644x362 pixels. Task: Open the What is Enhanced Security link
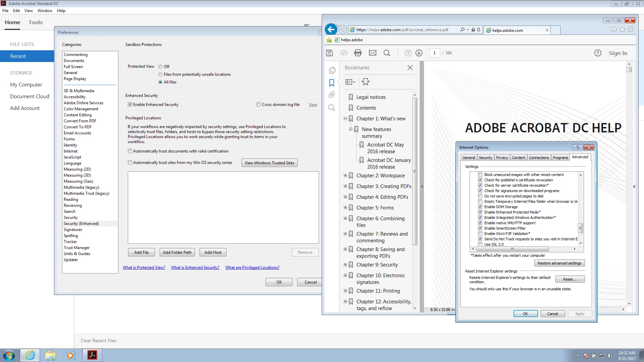pyautogui.click(x=195, y=267)
